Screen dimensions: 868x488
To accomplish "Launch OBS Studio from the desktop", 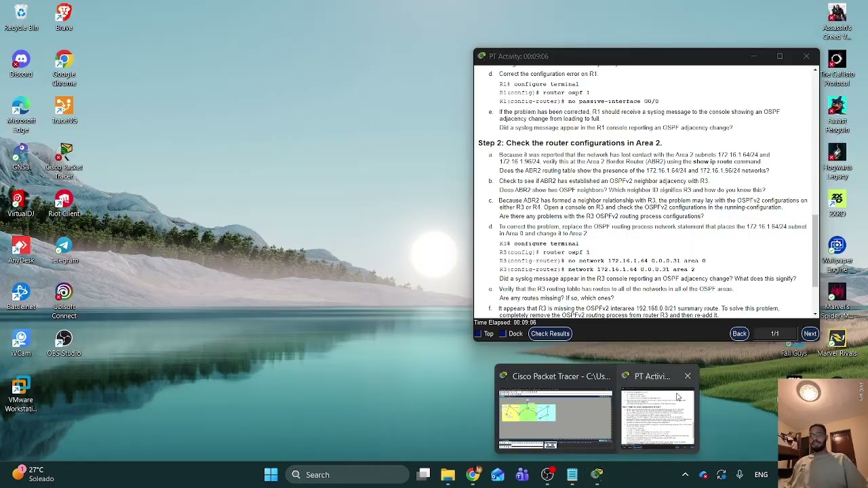I will click(64, 344).
